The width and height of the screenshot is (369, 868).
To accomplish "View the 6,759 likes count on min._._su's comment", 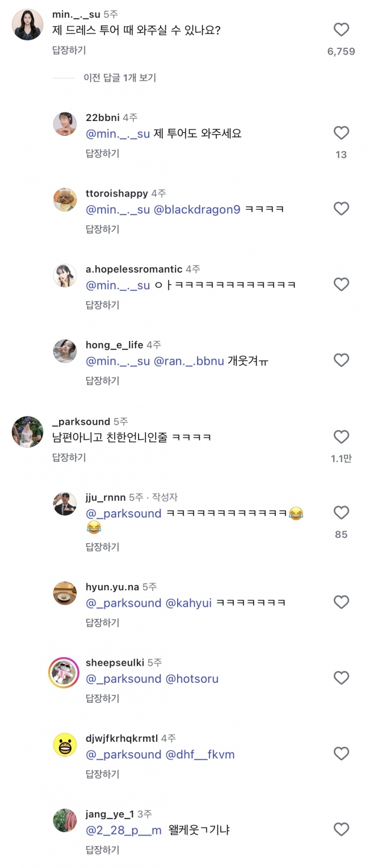I will tap(341, 52).
